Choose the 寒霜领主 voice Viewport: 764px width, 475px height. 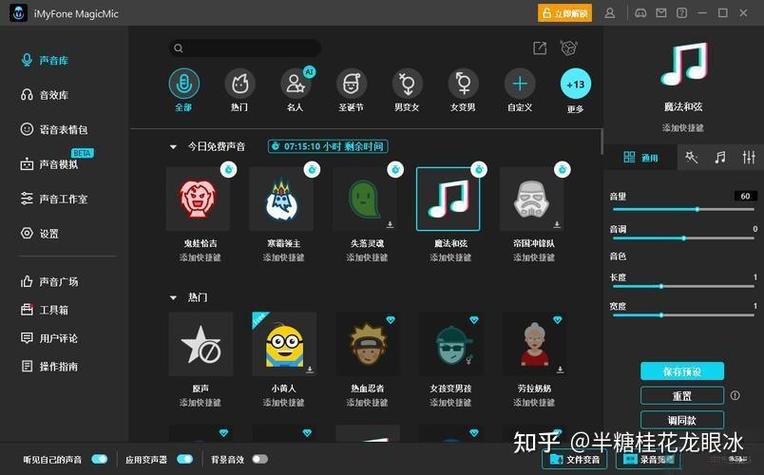[x=282, y=199]
